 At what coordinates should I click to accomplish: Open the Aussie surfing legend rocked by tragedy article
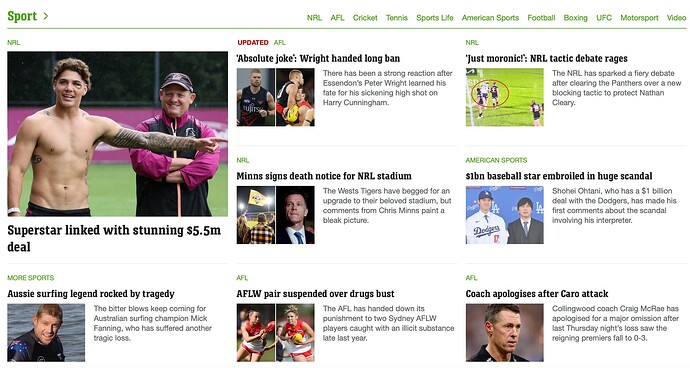[x=91, y=294]
